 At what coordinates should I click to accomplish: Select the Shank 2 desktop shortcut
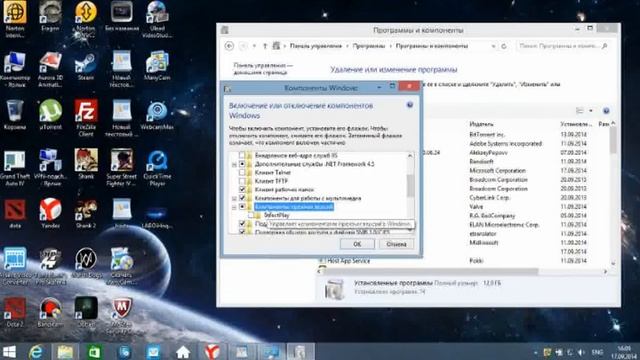click(x=86, y=213)
